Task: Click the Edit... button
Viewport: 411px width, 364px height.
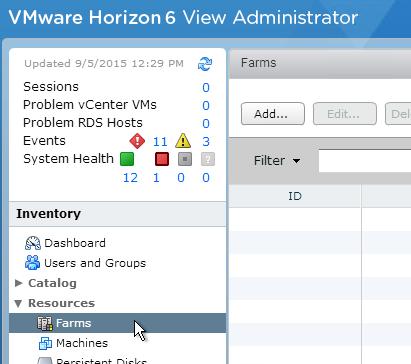Action: click(x=345, y=114)
